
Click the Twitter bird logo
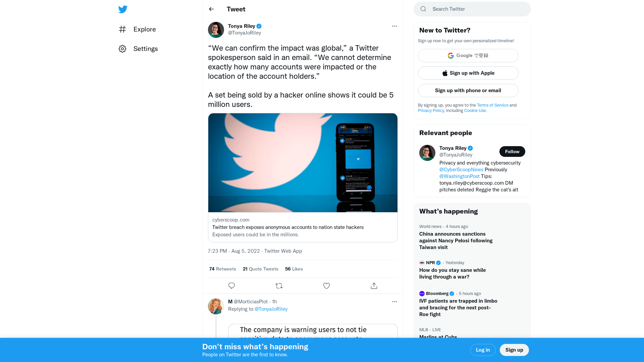click(x=123, y=9)
